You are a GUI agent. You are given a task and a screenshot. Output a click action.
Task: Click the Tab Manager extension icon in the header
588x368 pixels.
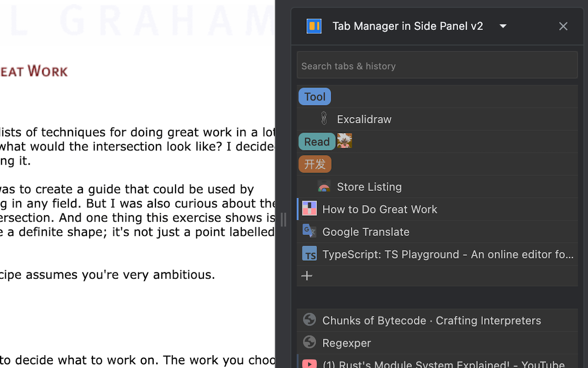(x=314, y=26)
